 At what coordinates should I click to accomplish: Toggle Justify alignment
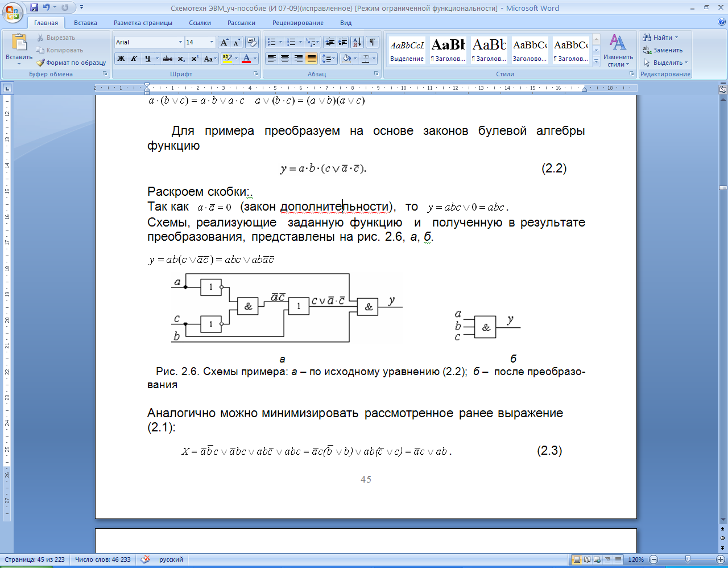click(x=311, y=59)
